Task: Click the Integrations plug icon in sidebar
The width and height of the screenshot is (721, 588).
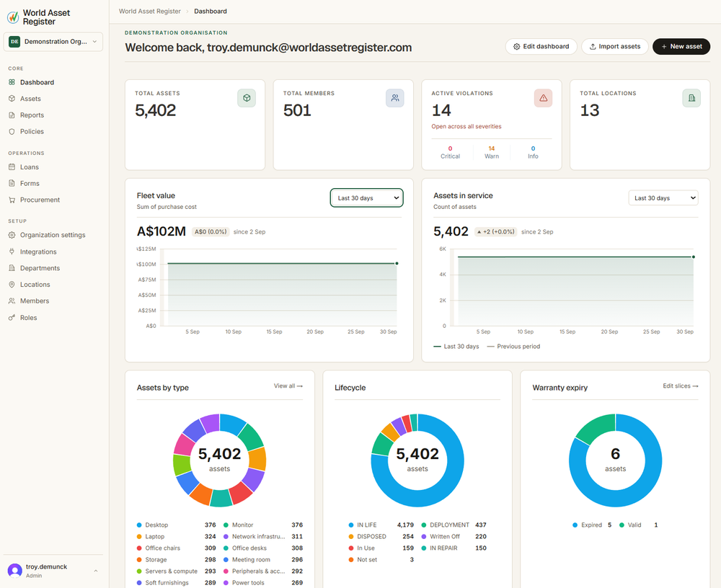Action: pos(12,251)
